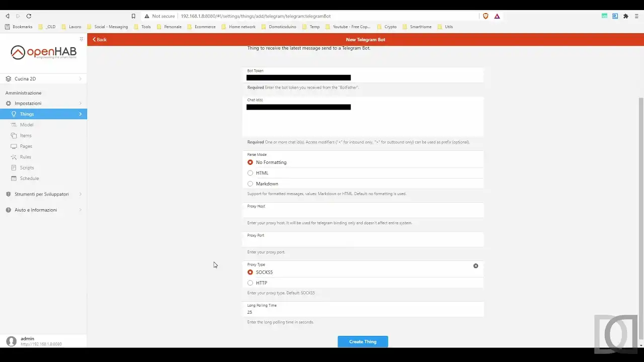This screenshot has width=644, height=362.
Task: Open the Bookmarks folder in bookmarks bar
Action: pyautogui.click(x=18, y=27)
